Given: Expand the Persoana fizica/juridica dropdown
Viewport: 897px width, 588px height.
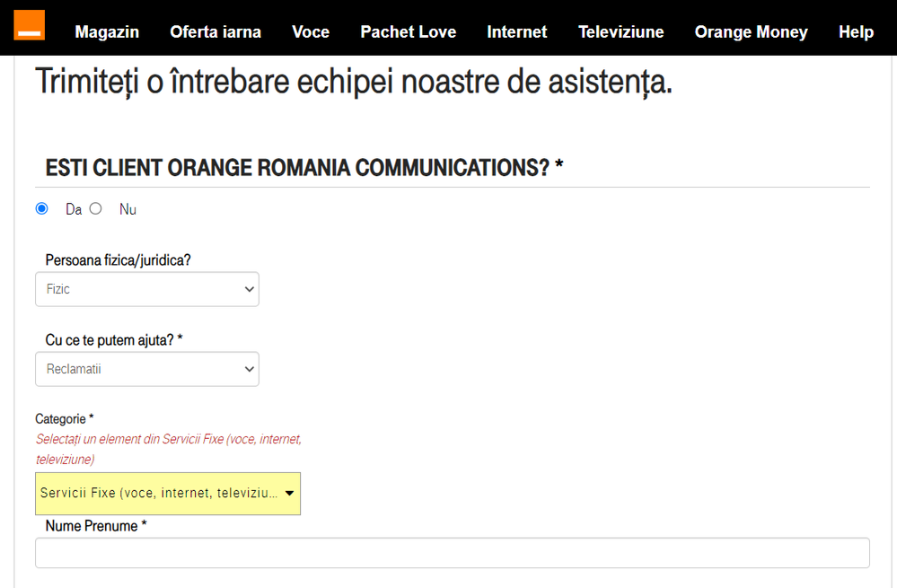Looking at the screenshot, I should tap(147, 290).
